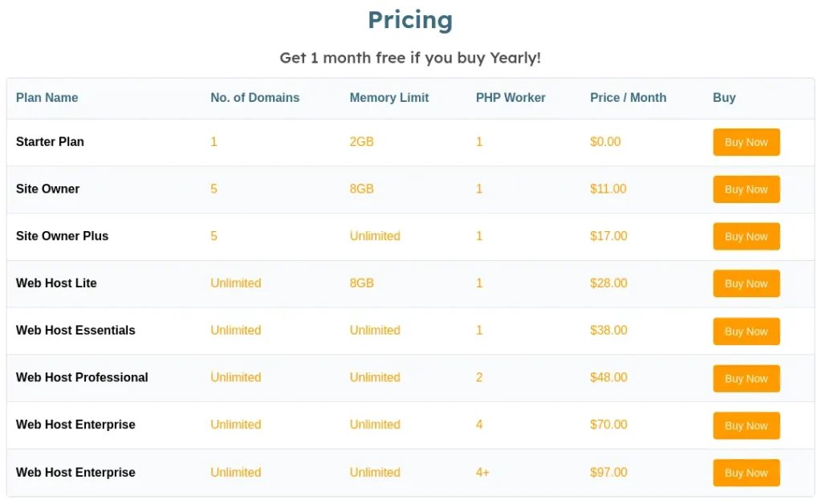
Task: Buy the $97.00 Web Host Enterprise plan
Action: point(746,473)
